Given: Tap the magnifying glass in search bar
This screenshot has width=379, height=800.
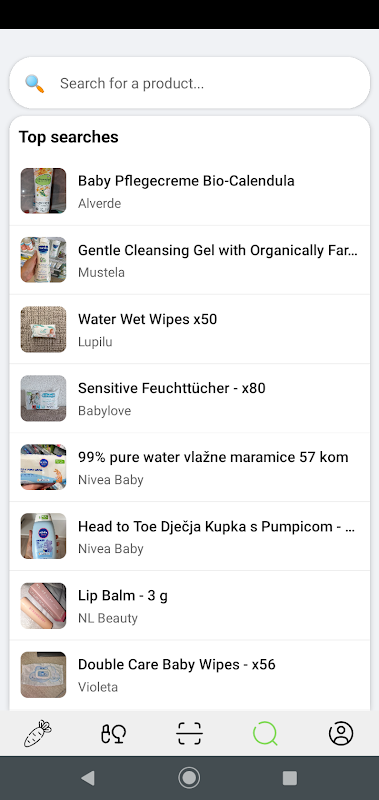Looking at the screenshot, I should tap(35, 83).
